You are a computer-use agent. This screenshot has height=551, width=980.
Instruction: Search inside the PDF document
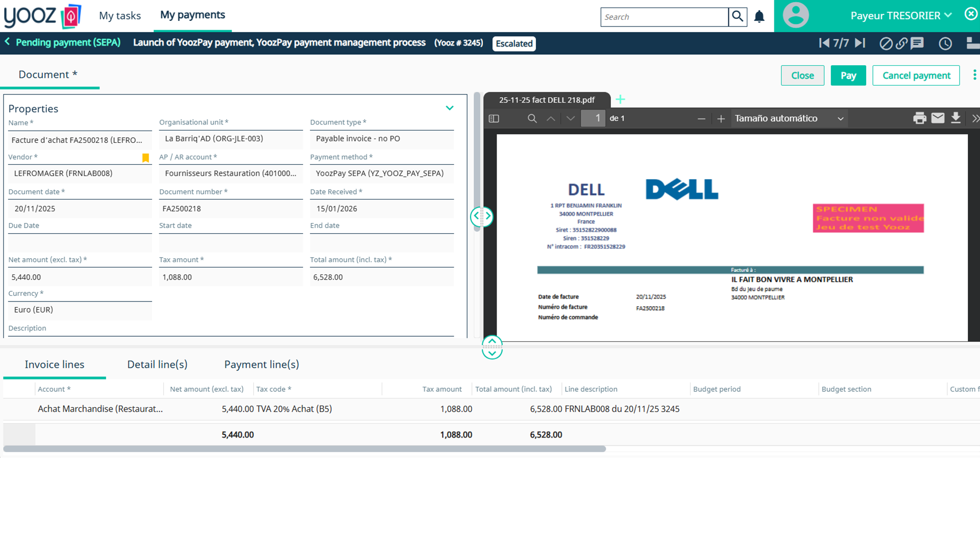pyautogui.click(x=532, y=118)
